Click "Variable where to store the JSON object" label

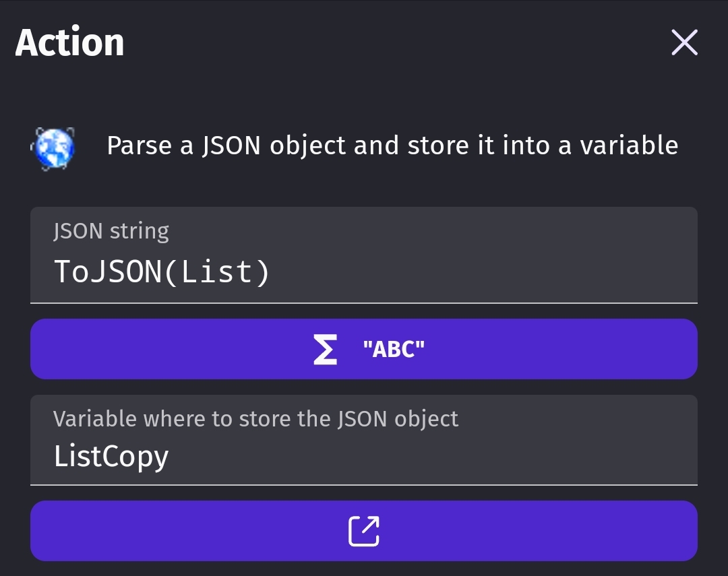tap(256, 419)
